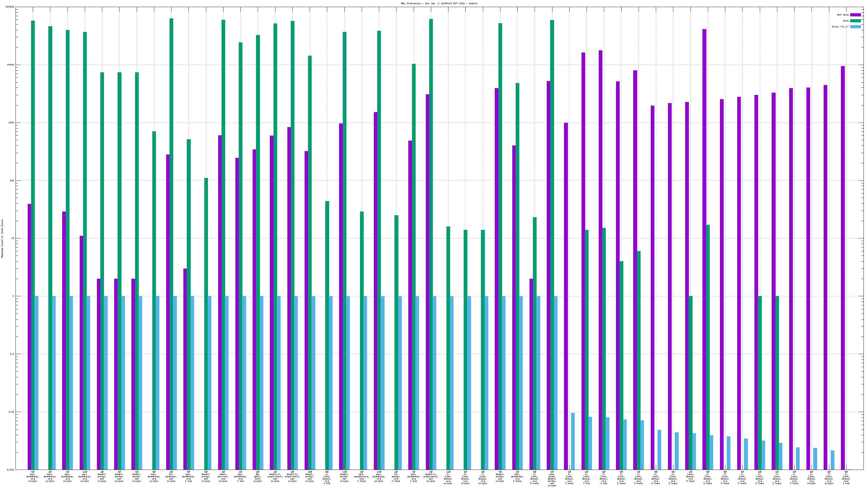Click the 0.1 y-axis tick label

coord(12,354)
